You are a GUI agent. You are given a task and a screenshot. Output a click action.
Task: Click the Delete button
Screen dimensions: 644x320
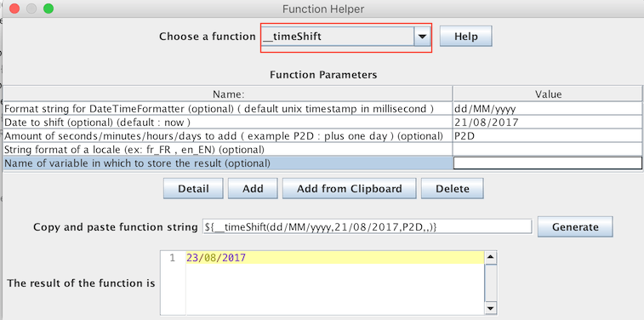pyautogui.click(x=453, y=189)
